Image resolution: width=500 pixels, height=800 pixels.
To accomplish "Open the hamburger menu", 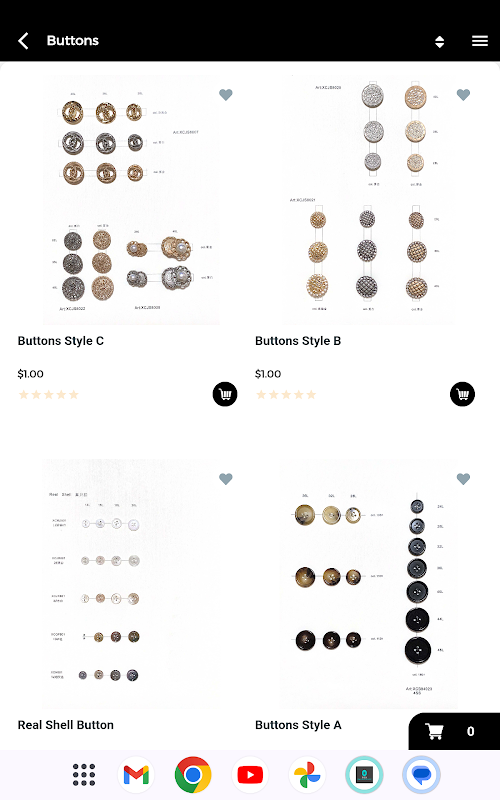I will tap(480, 41).
